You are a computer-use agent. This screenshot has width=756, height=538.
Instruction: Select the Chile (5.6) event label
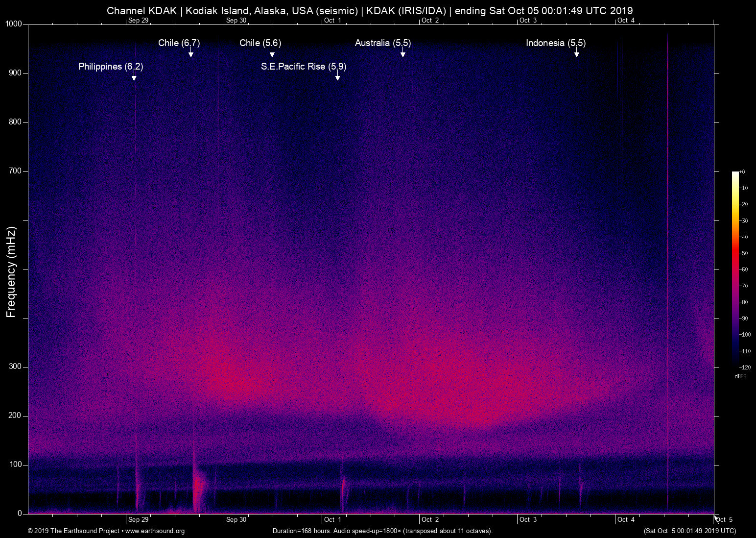click(260, 43)
